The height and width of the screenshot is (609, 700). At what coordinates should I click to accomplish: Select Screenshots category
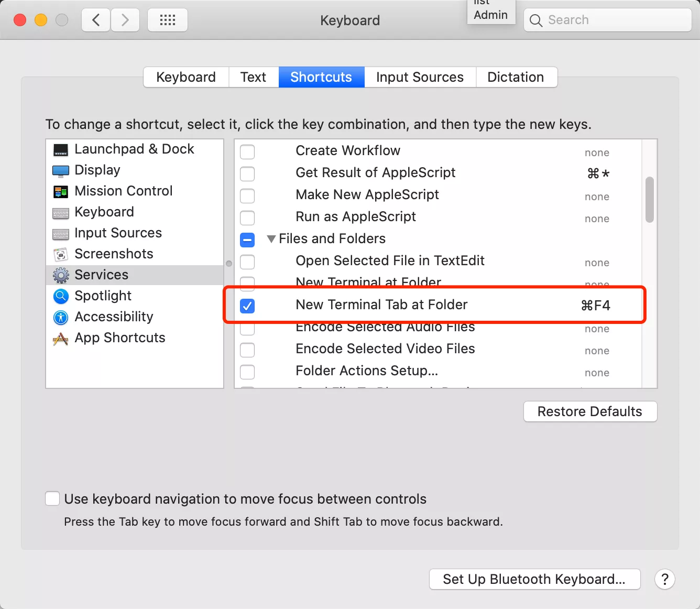(135, 254)
